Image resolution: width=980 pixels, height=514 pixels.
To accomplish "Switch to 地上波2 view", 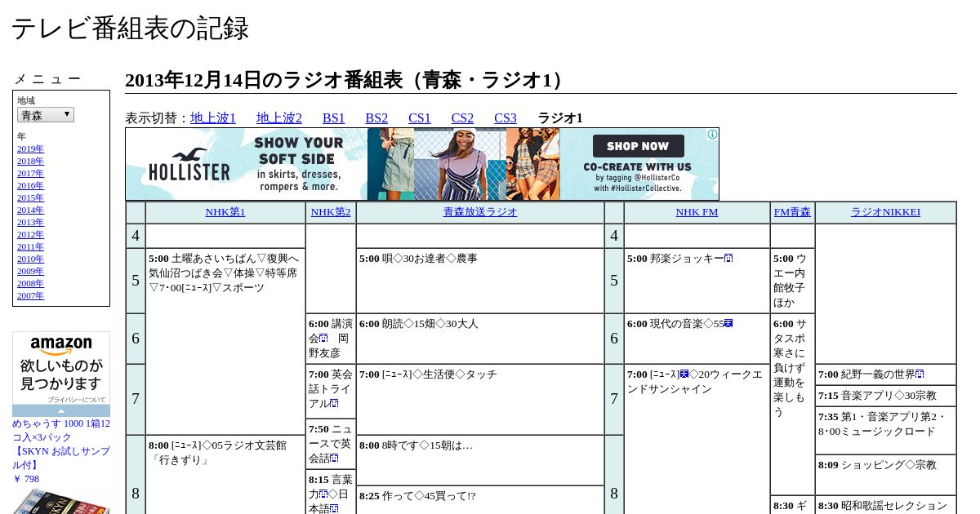I will [279, 118].
